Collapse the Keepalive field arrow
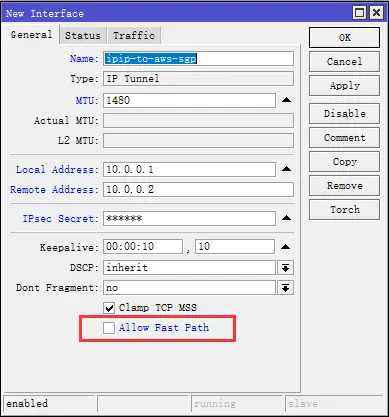This screenshot has height=417, width=389. (286, 247)
